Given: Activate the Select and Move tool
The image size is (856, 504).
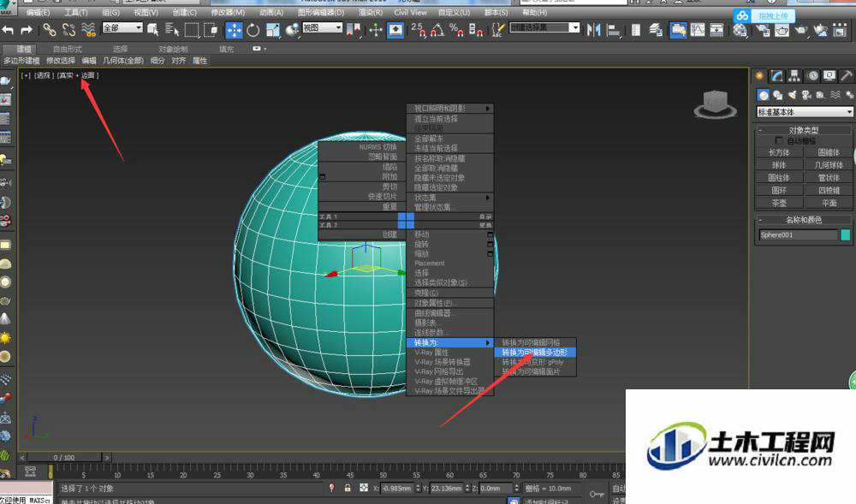Looking at the screenshot, I should tap(234, 30).
